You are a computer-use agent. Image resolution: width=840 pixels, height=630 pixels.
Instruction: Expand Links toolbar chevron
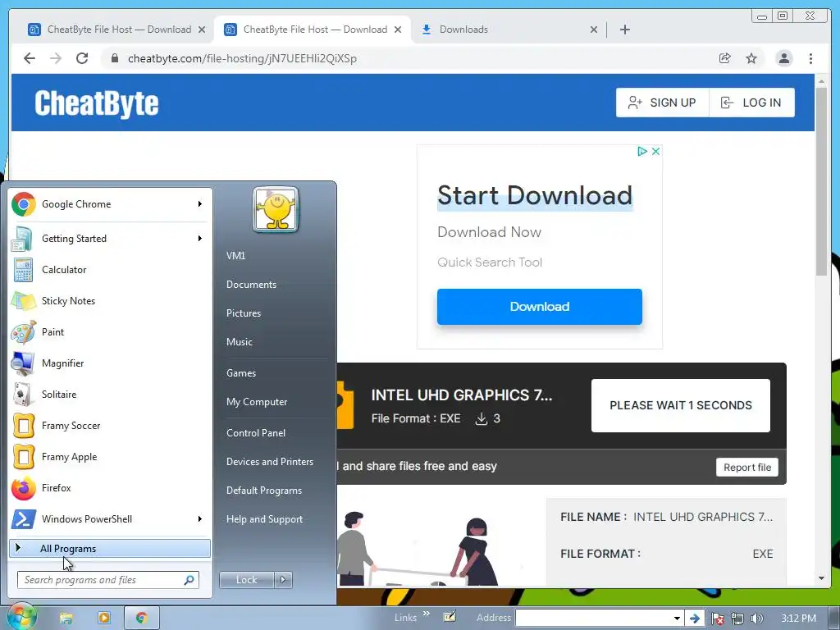[x=427, y=614]
